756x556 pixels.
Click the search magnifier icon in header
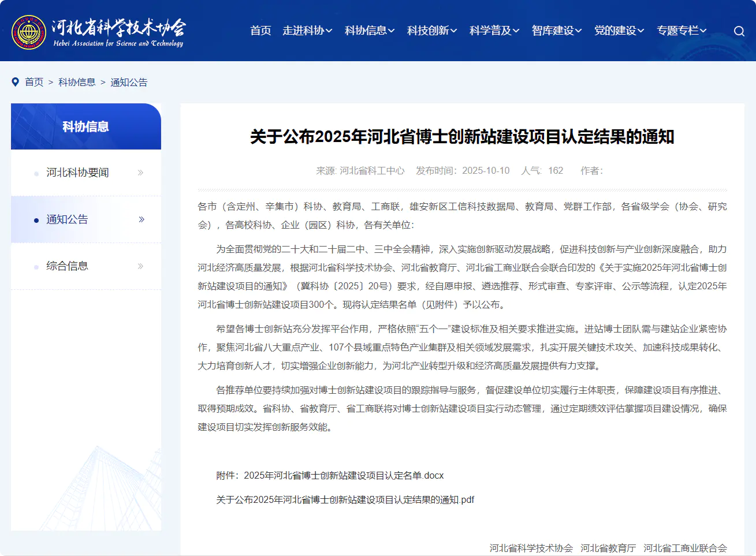tap(739, 31)
